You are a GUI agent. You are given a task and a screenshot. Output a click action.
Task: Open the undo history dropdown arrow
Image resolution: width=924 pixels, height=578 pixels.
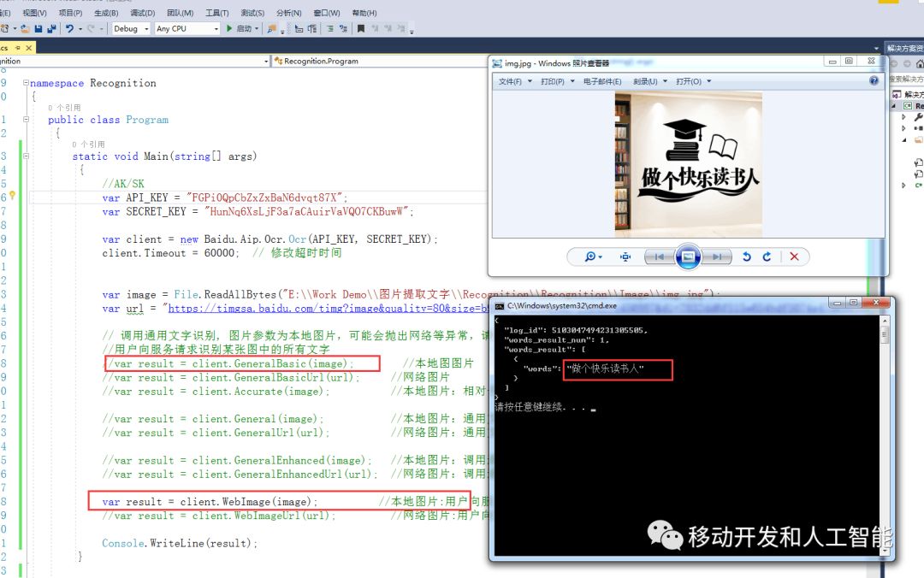(x=80, y=28)
